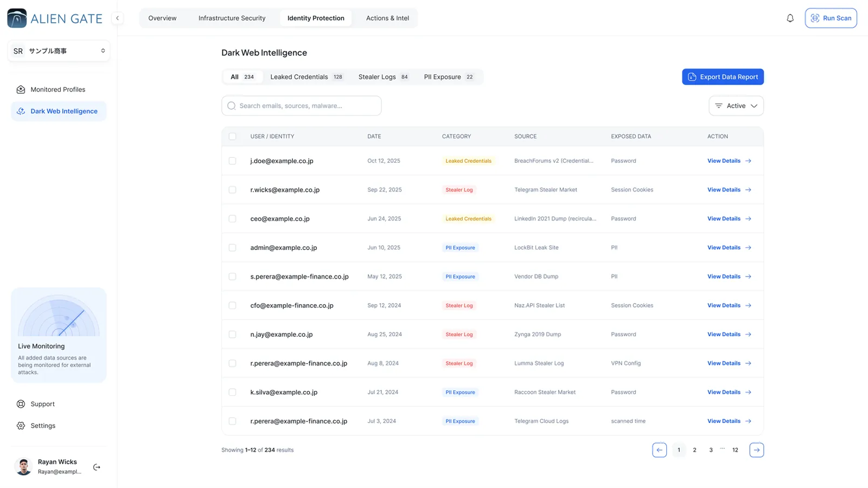This screenshot has height=488, width=868.
Task: Check the r.wicks@example.co.jp row checkbox
Action: click(232, 190)
